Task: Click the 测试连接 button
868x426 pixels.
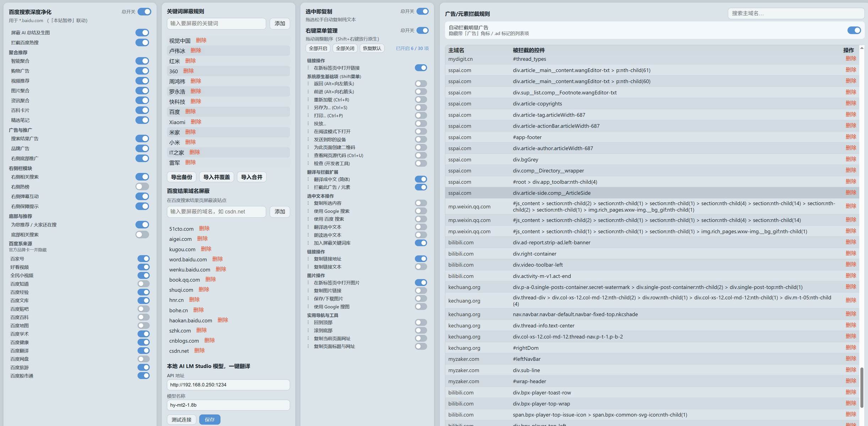Action: coord(181,420)
